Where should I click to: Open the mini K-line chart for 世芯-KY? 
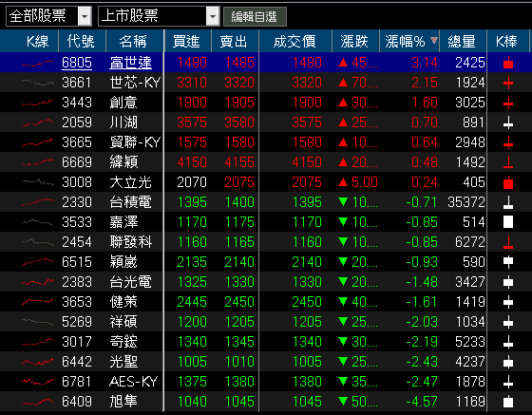coord(37,83)
